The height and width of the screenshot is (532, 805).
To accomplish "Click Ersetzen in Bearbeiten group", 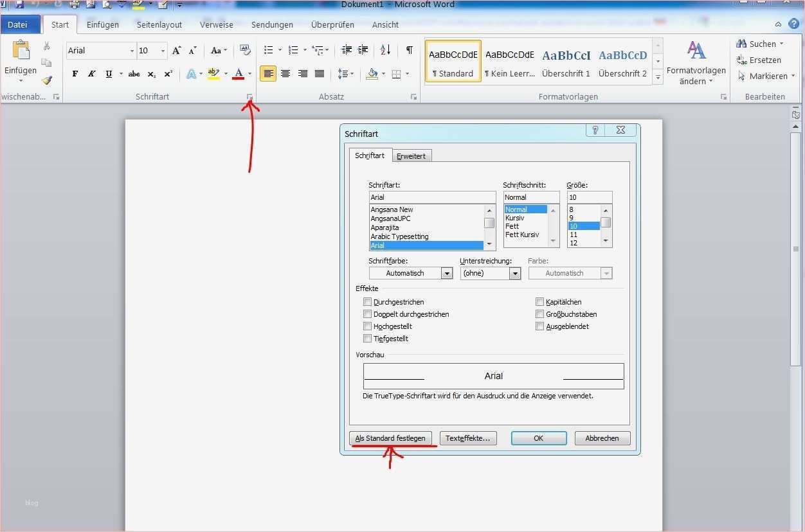I will pos(759,60).
